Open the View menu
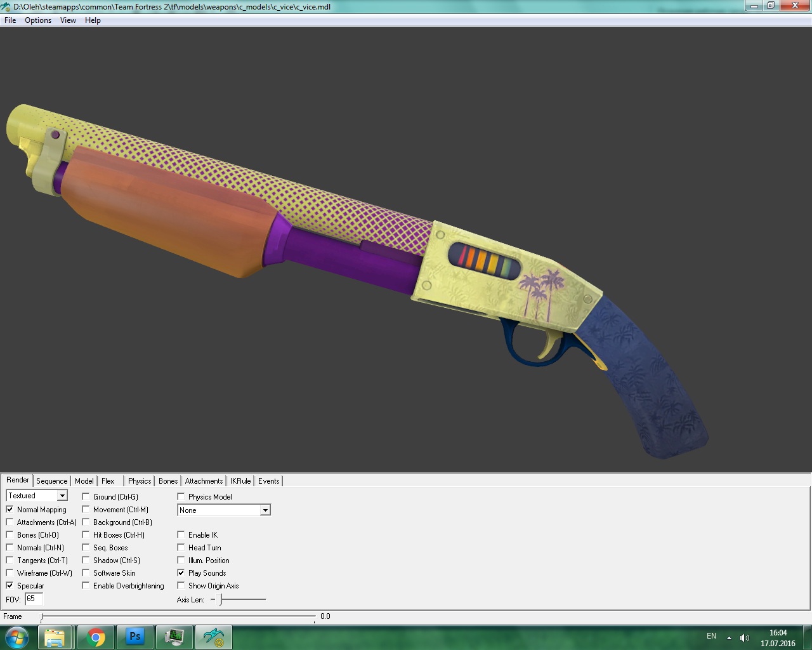Screen dimensions: 812x650 (x=68, y=20)
